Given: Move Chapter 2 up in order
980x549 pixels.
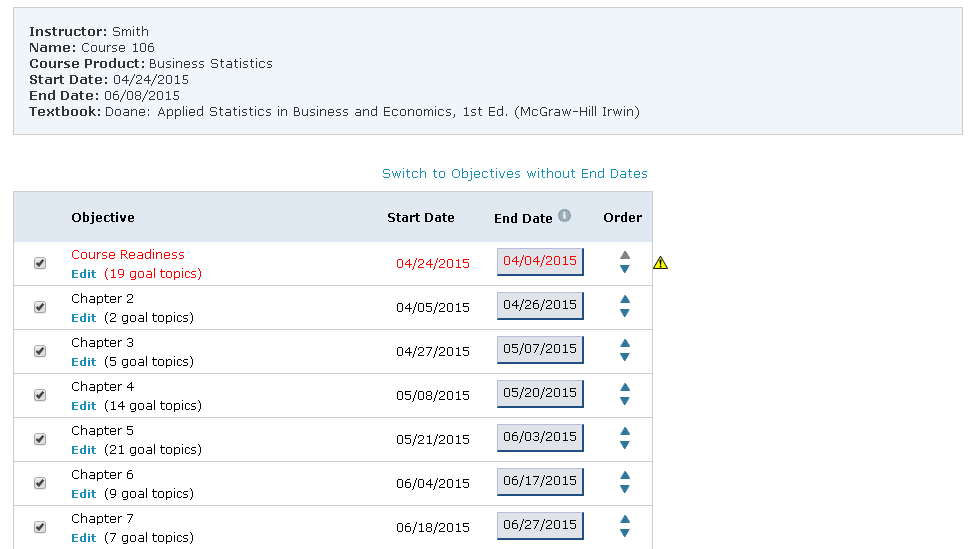Looking at the screenshot, I should click(x=625, y=299).
